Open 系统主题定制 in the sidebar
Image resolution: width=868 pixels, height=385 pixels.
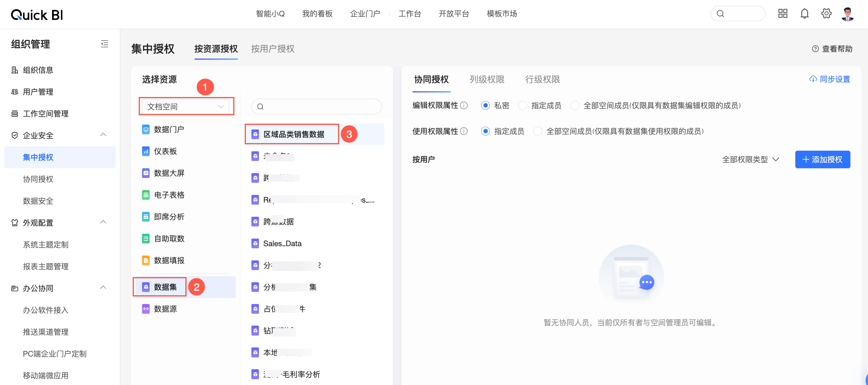pyautogui.click(x=45, y=245)
